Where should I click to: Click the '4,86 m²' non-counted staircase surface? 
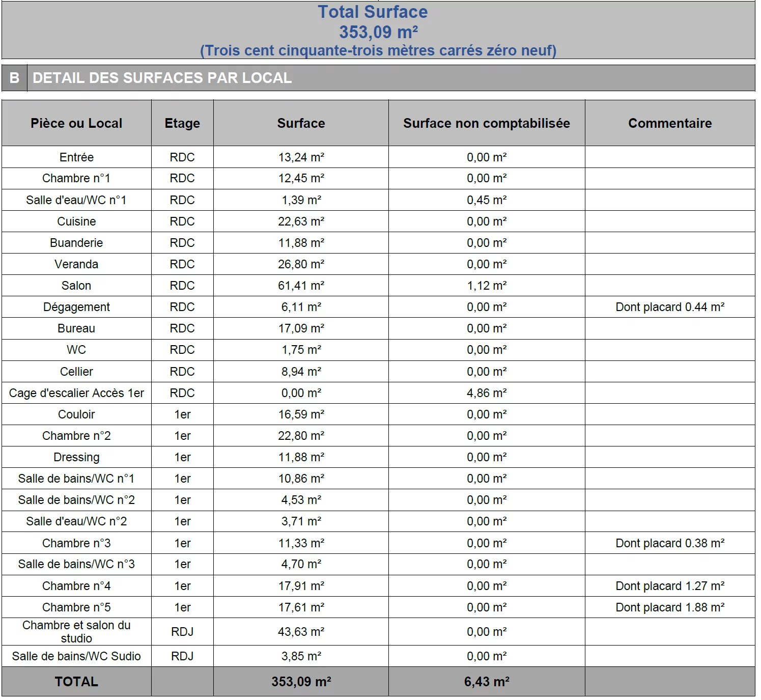487,393
